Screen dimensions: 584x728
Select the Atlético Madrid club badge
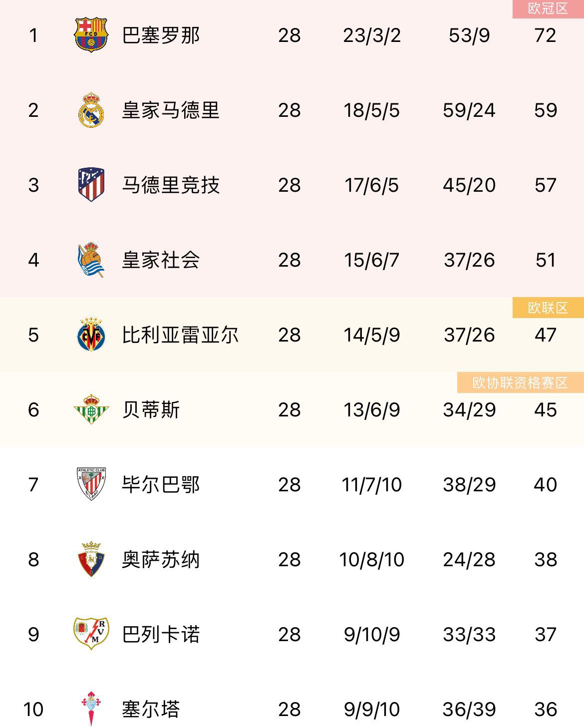tap(91, 185)
